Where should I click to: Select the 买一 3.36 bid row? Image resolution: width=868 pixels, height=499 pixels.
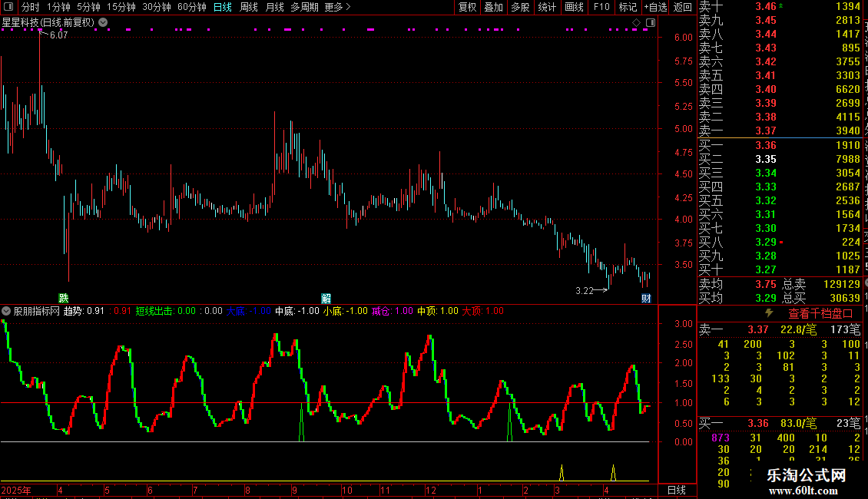[x=780, y=145]
